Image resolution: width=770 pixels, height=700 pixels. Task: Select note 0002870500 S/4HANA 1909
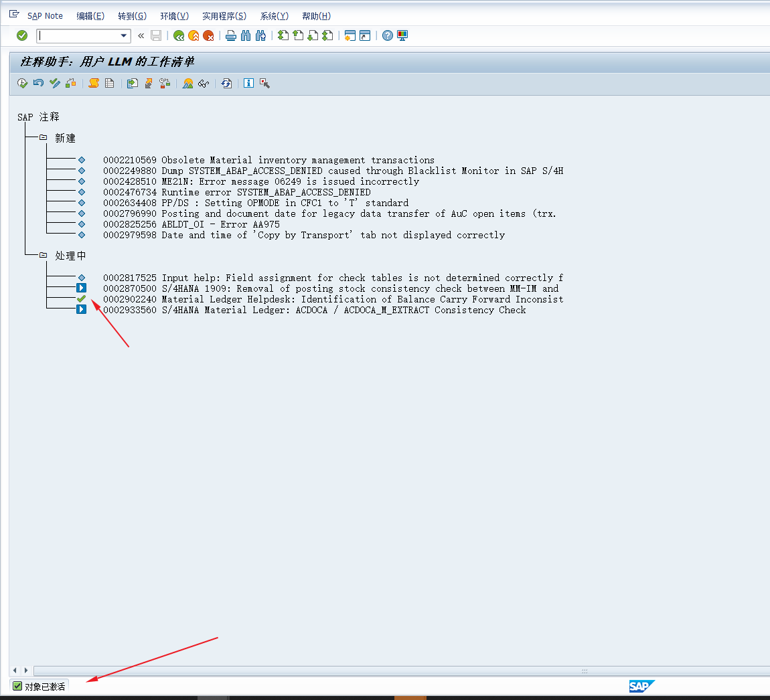(x=331, y=289)
